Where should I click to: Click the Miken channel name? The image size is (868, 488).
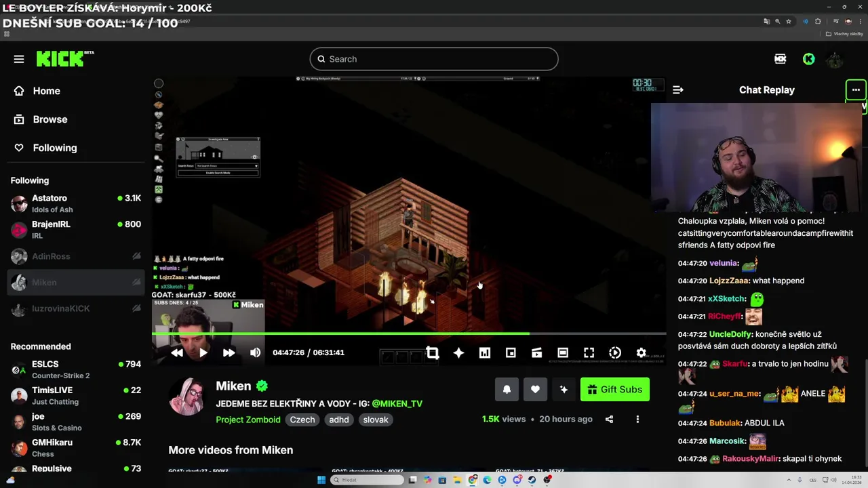tap(233, 386)
